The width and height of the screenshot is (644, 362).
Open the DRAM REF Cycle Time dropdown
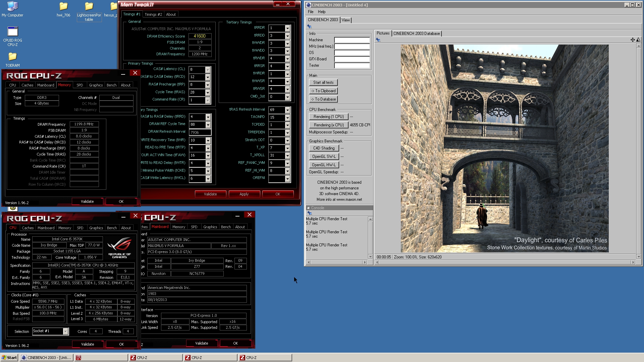(x=208, y=125)
